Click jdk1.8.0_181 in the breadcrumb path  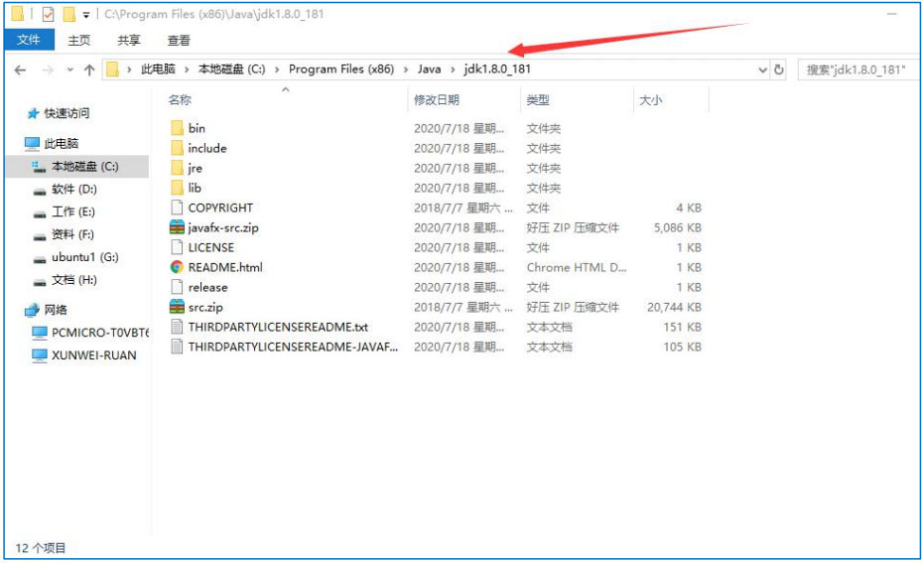pos(497,70)
